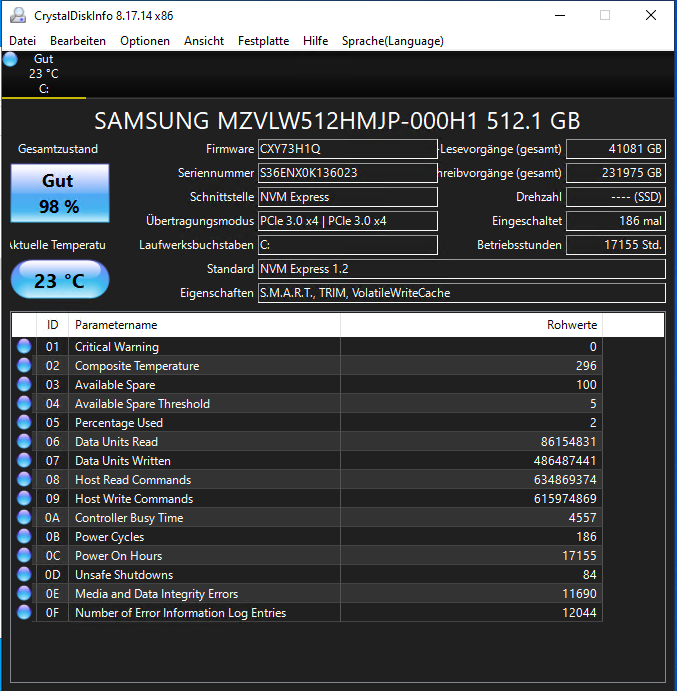Select the Host Read Commands parameter name
The height and width of the screenshot is (691, 677).
point(133,480)
